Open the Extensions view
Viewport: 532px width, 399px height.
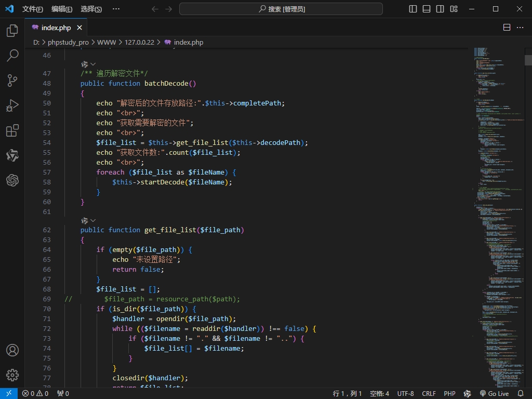[x=12, y=130]
